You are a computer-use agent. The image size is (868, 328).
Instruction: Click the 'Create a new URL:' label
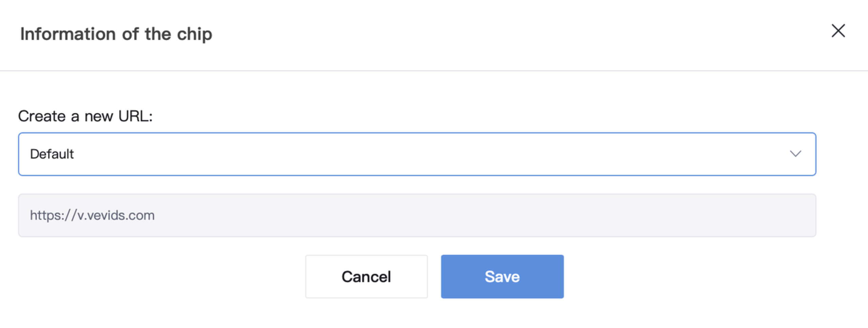click(85, 116)
